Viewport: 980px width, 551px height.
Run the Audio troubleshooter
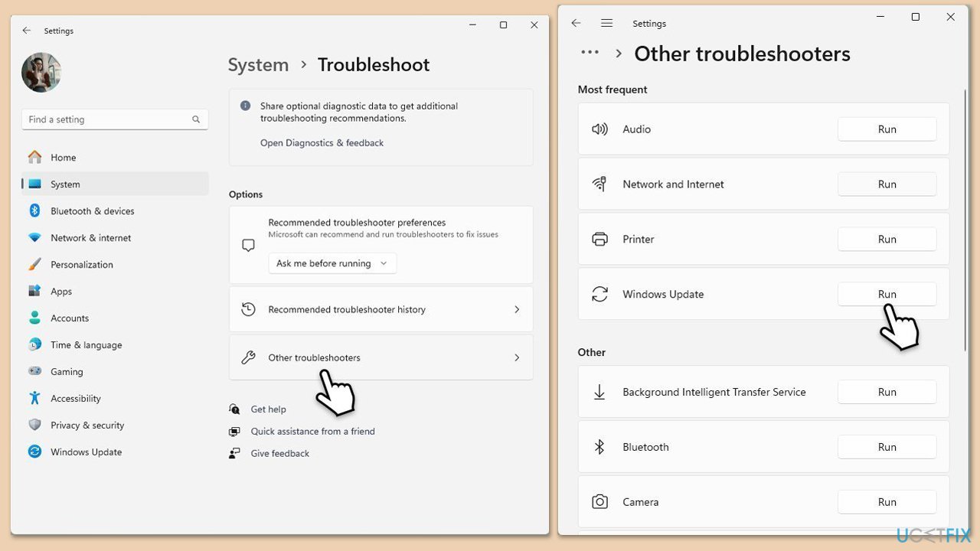pos(887,129)
